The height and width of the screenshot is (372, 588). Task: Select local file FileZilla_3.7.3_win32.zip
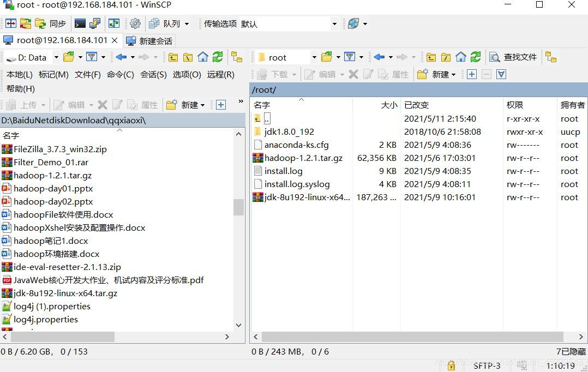[x=60, y=149]
